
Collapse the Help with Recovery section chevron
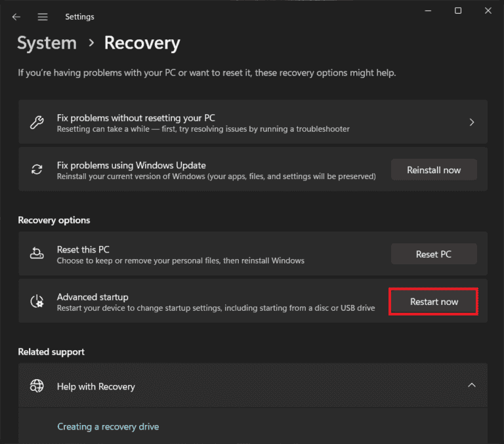click(x=471, y=386)
